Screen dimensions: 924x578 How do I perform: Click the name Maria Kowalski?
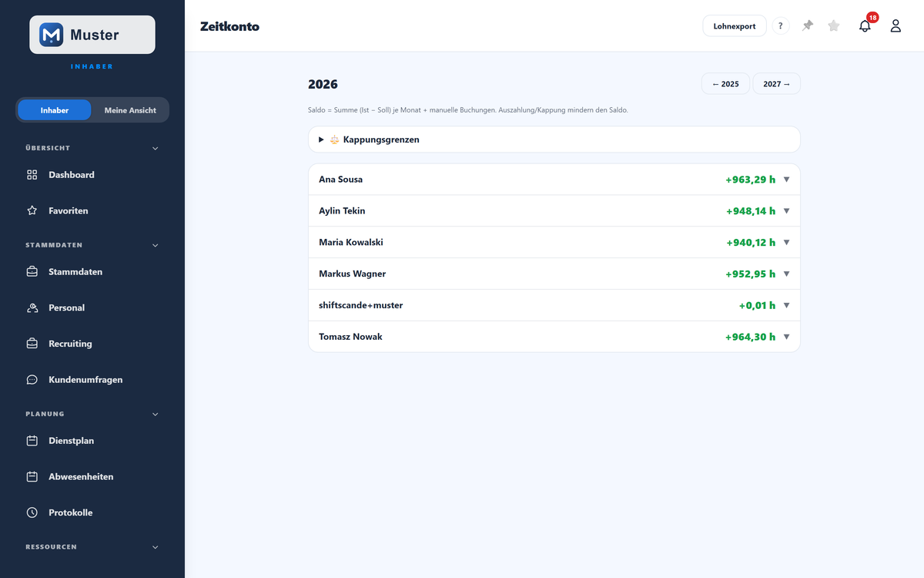(351, 243)
